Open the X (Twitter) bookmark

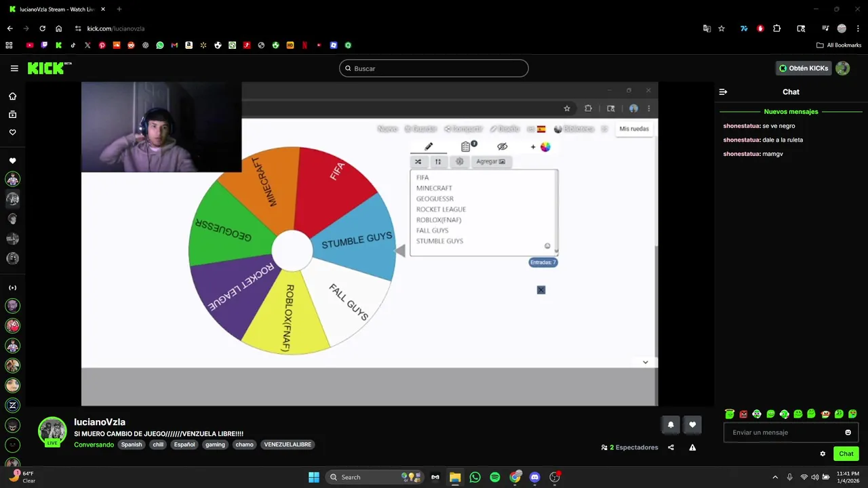point(87,45)
